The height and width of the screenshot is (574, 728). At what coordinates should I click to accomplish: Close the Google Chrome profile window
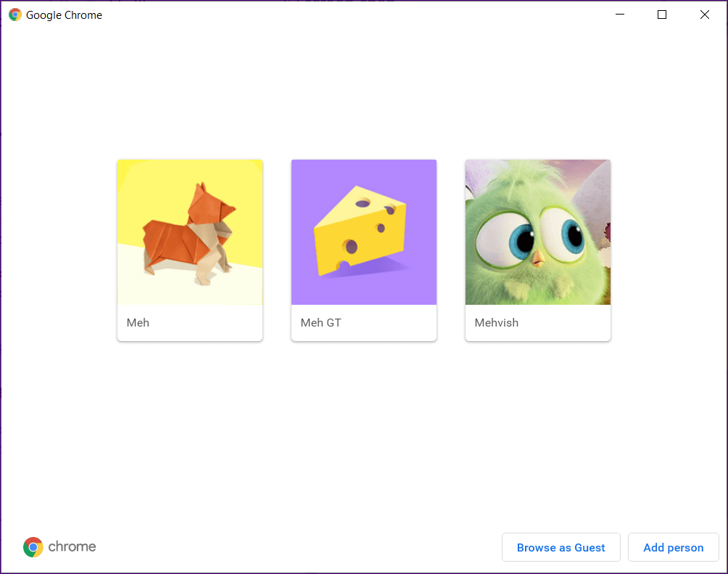[705, 15]
